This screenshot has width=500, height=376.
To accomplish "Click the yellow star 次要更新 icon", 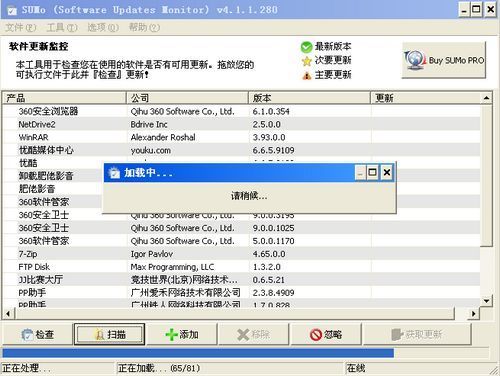I will [x=306, y=61].
